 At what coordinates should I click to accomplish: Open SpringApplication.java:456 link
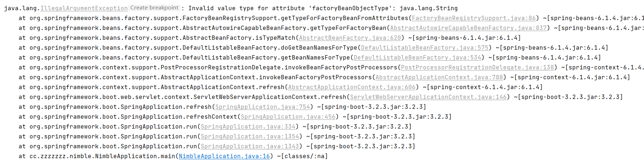(288, 117)
